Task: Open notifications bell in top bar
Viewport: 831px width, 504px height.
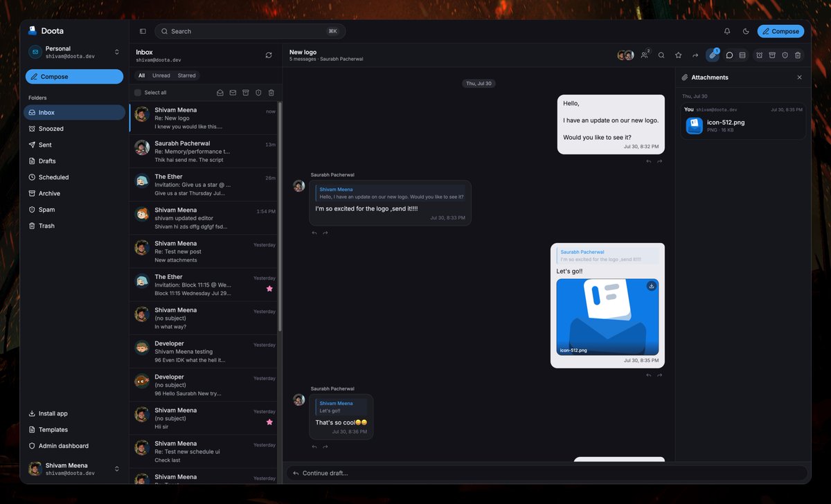Action: [x=727, y=31]
